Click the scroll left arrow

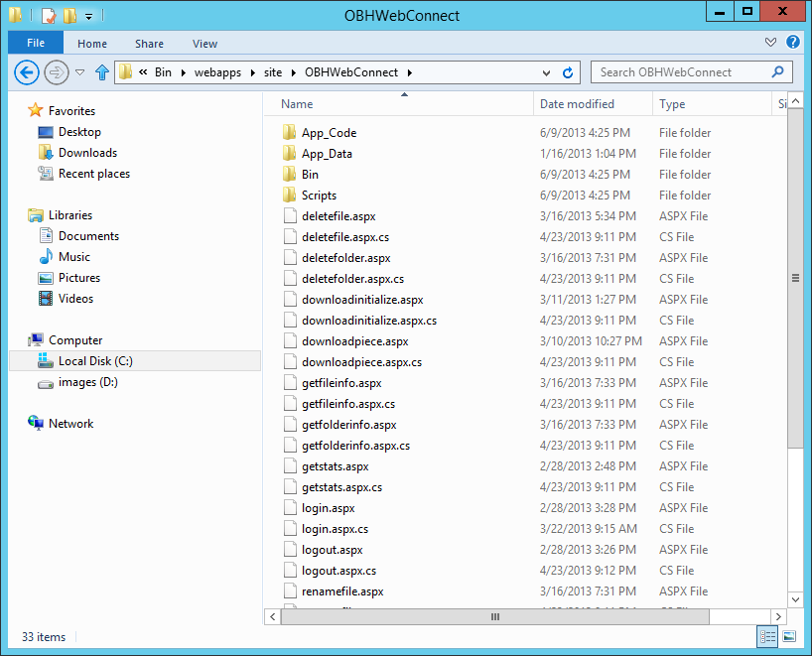[x=273, y=616]
